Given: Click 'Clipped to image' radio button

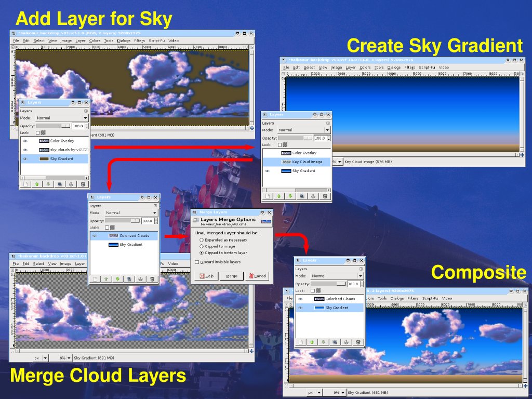Looking at the screenshot, I should pyautogui.click(x=202, y=246).
